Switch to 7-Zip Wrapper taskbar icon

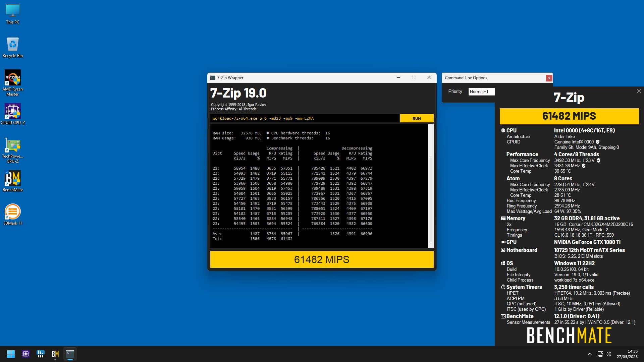(x=70, y=354)
